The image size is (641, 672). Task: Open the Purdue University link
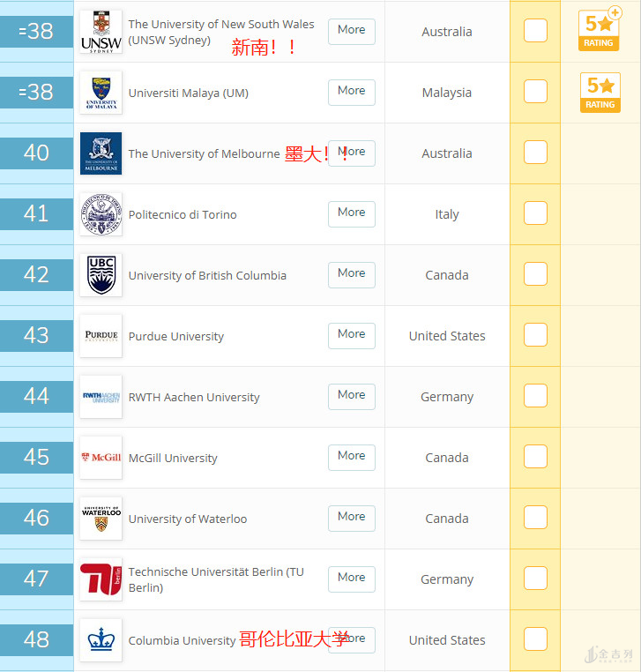(176, 336)
